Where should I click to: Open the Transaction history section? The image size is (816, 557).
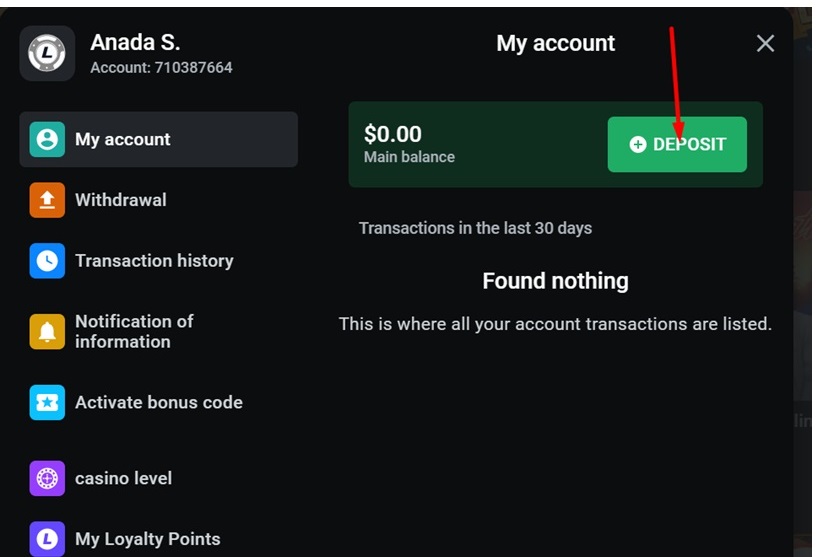pyautogui.click(x=154, y=261)
